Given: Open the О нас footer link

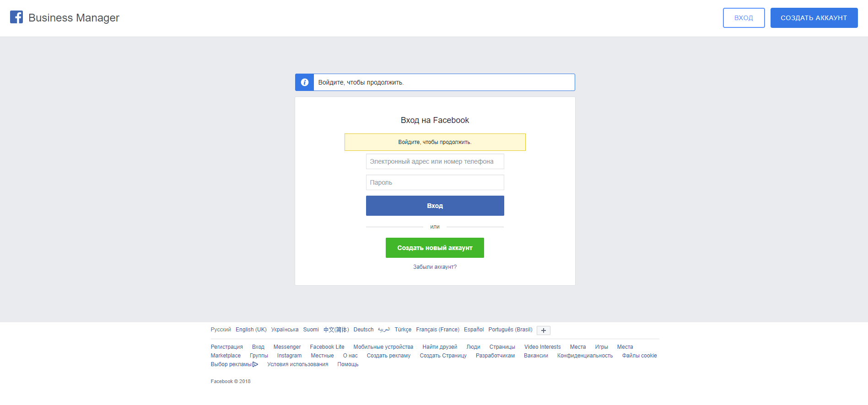Looking at the screenshot, I should (x=350, y=356).
